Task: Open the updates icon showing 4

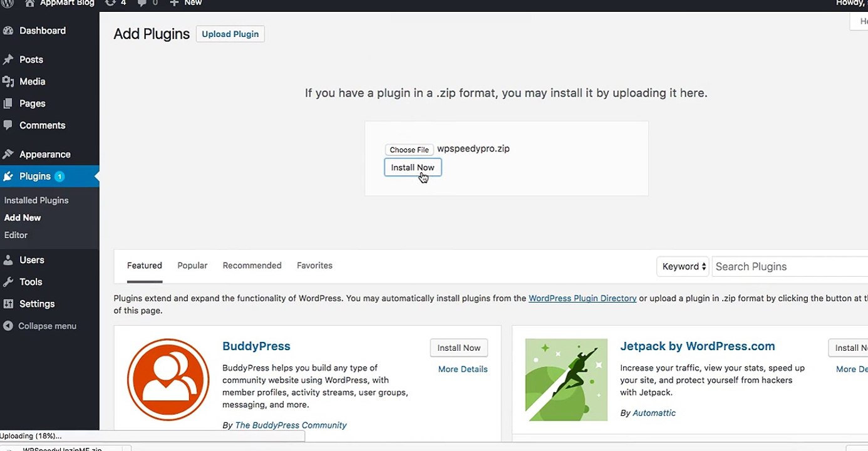Action: click(111, 3)
